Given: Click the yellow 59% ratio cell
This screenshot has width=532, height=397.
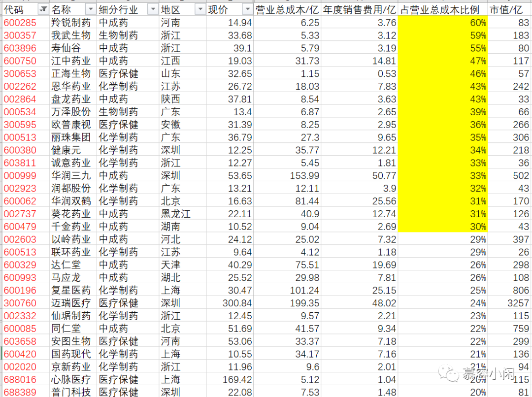Looking at the screenshot, I should (443, 35).
